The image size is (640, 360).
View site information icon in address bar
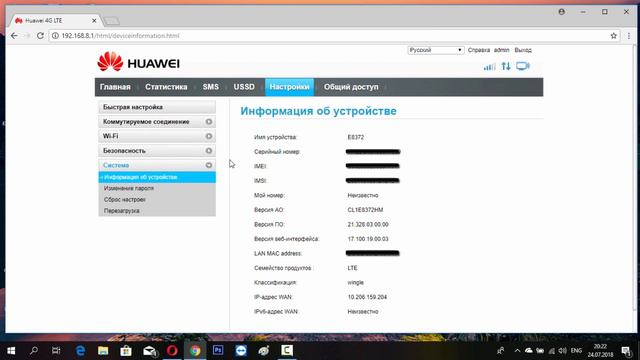(x=55, y=36)
